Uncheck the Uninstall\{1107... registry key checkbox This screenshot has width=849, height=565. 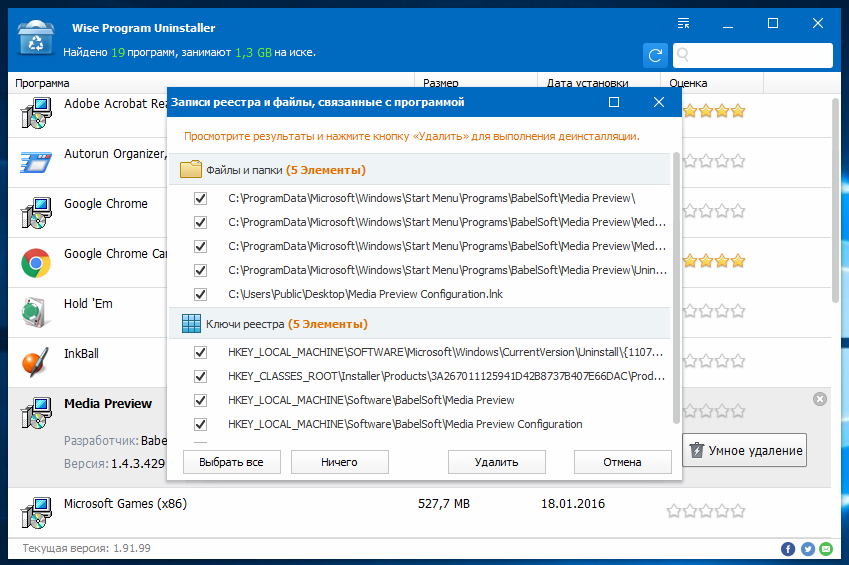pos(200,352)
